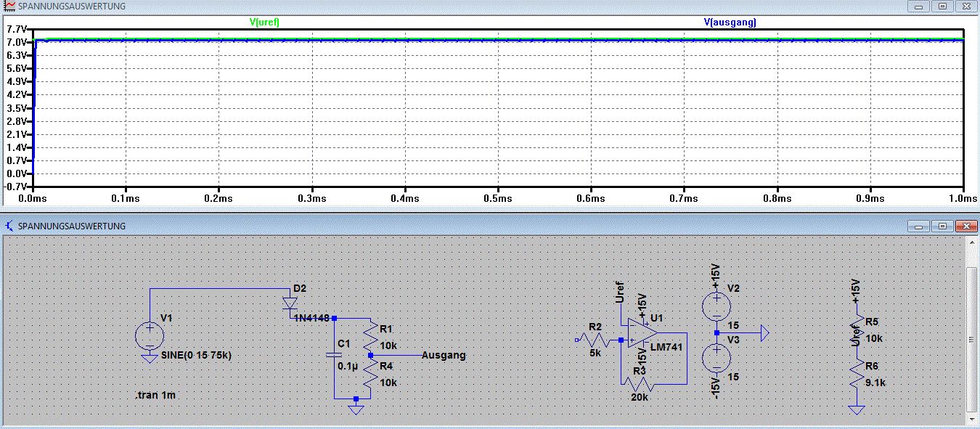The image size is (980, 429).
Task: Click the V(ausgang) trace label
Action: [730, 23]
